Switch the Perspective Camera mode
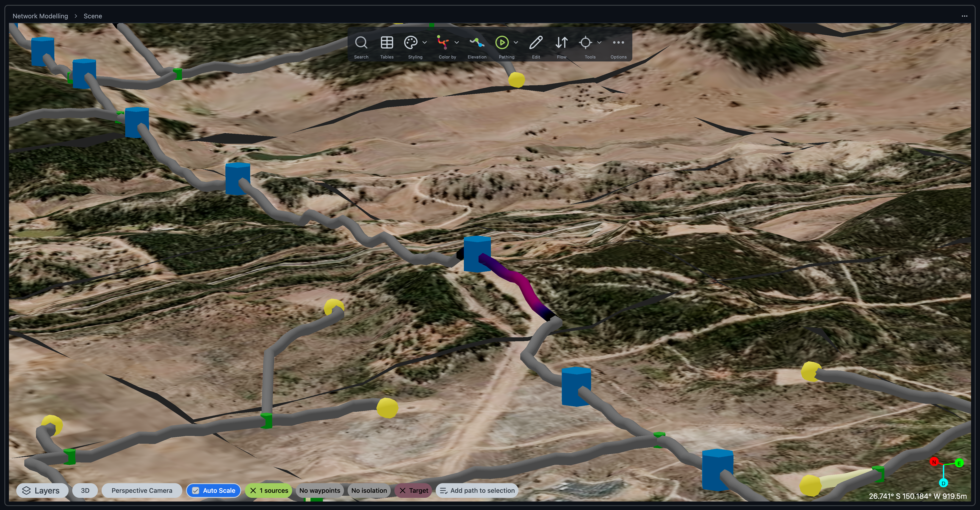980x510 pixels. [x=141, y=491]
